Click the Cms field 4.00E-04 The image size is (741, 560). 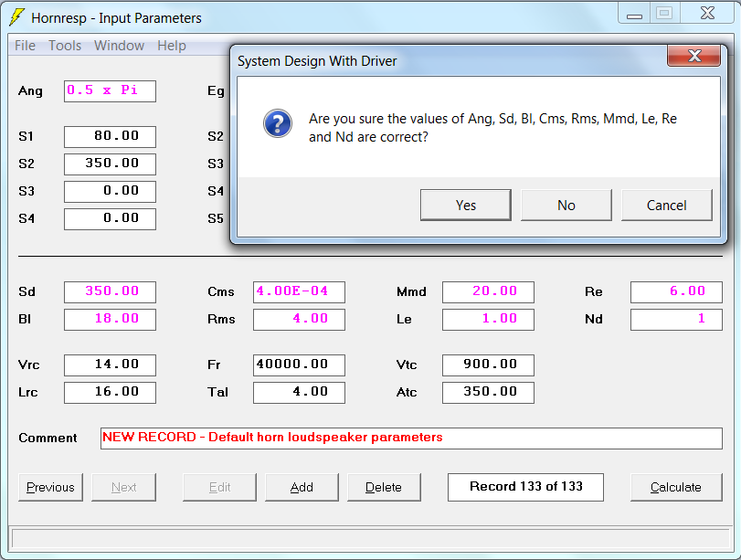click(299, 292)
